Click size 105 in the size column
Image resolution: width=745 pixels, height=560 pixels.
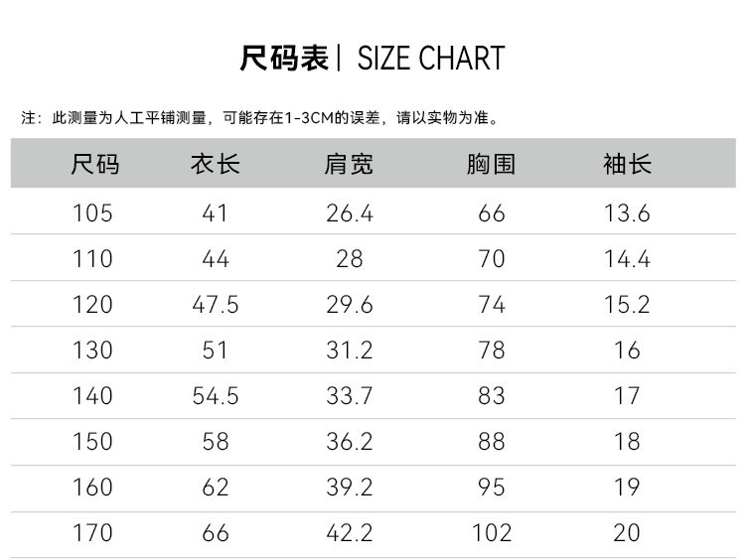pyautogui.click(x=93, y=213)
